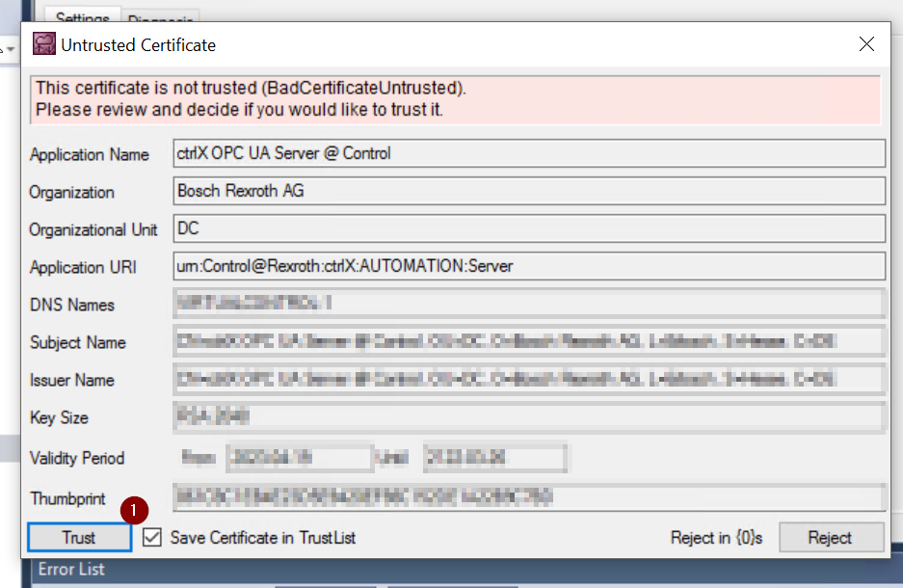Click the Thumbprint label
This screenshot has width=903, height=588.
pos(68,498)
